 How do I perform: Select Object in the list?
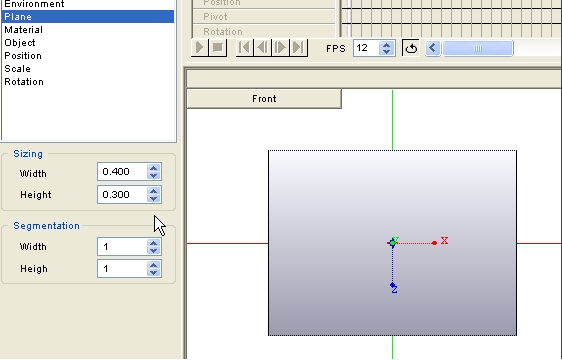[x=88, y=43]
